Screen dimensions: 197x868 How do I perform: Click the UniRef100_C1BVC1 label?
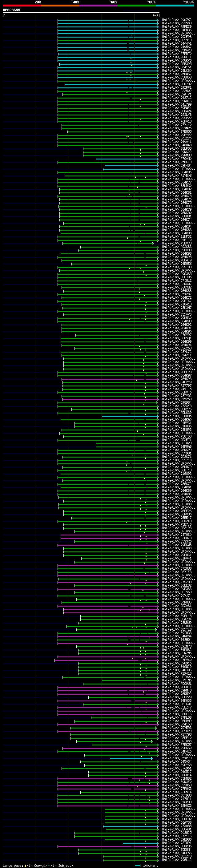coord(177,423)
